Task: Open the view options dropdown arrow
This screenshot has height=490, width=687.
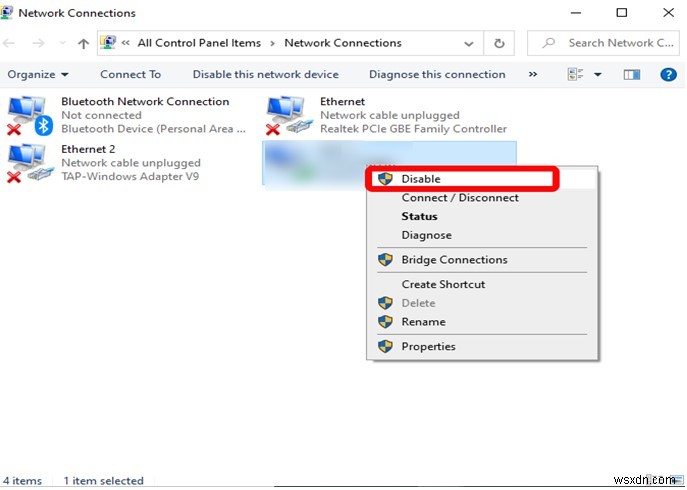Action: point(597,75)
